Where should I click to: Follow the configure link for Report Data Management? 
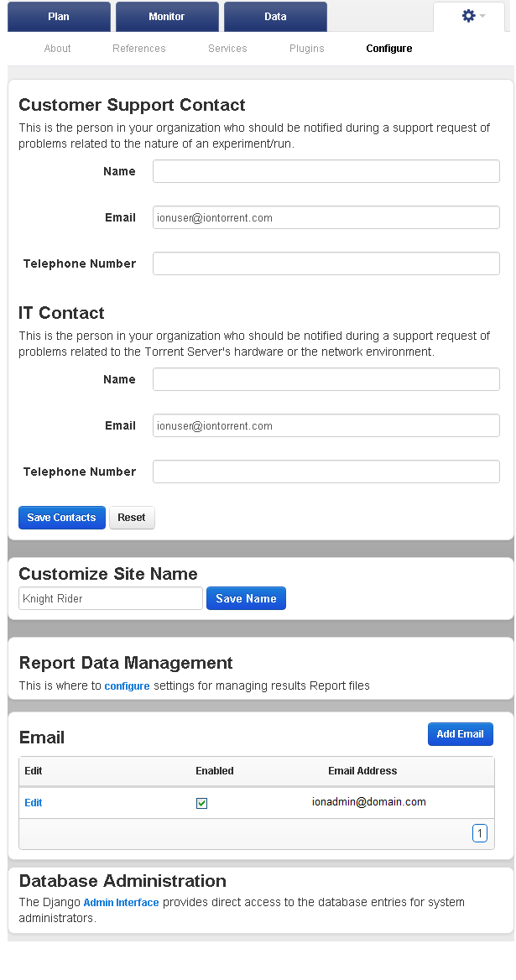pyautogui.click(x=127, y=685)
